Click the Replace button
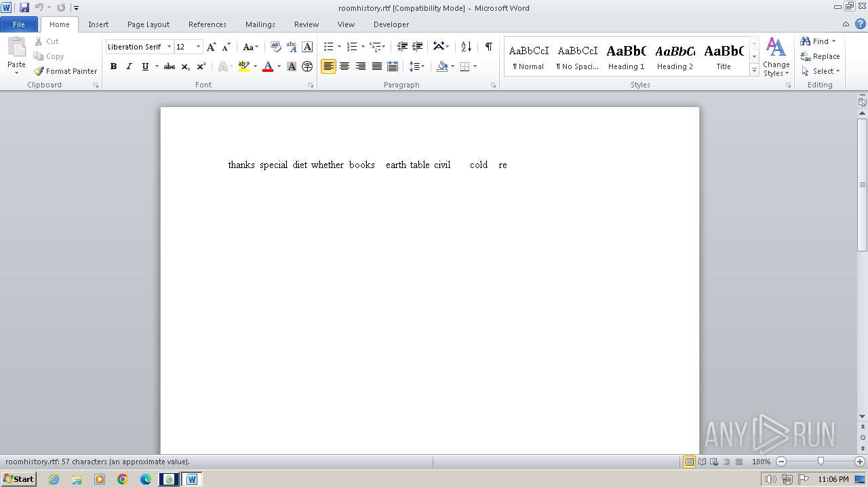The image size is (868, 488). tap(821, 56)
